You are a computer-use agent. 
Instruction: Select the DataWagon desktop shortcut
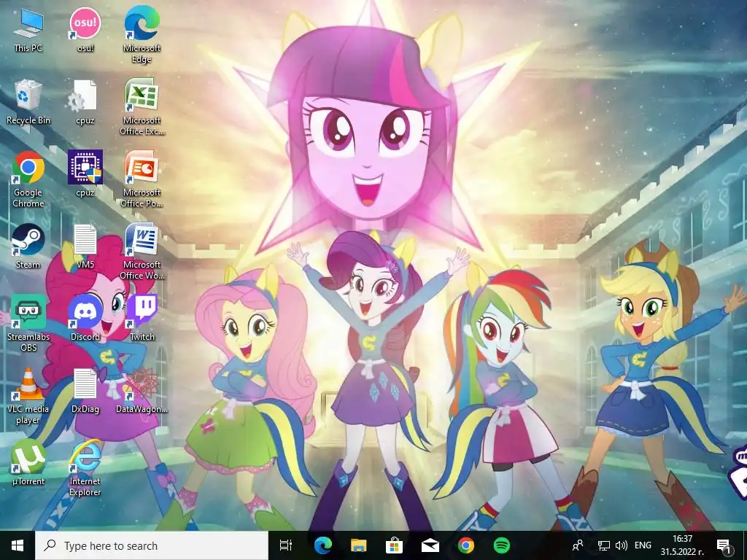pos(142,391)
